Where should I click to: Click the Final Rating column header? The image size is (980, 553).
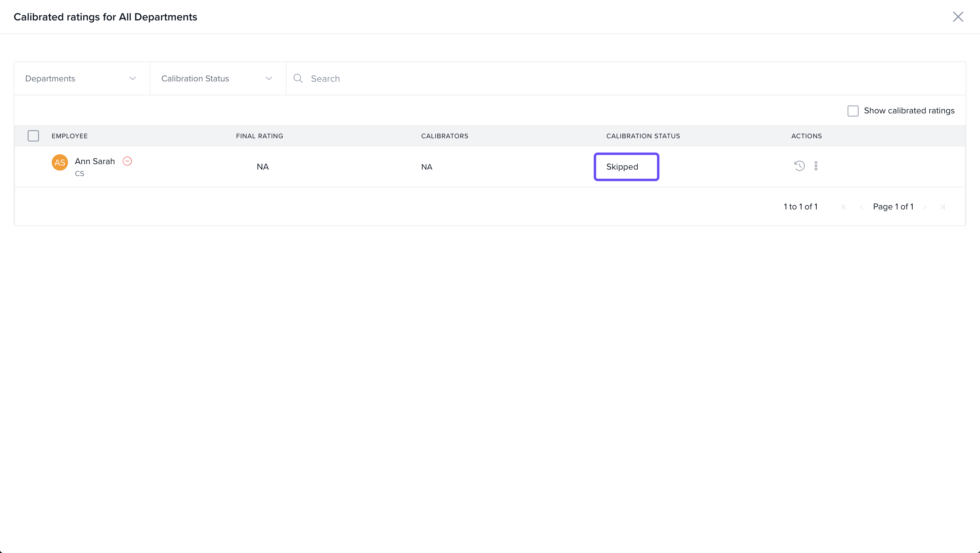tap(259, 136)
